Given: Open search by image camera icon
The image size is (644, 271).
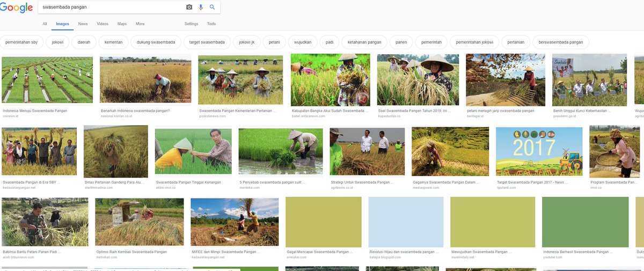Looking at the screenshot, I should click(x=189, y=7).
